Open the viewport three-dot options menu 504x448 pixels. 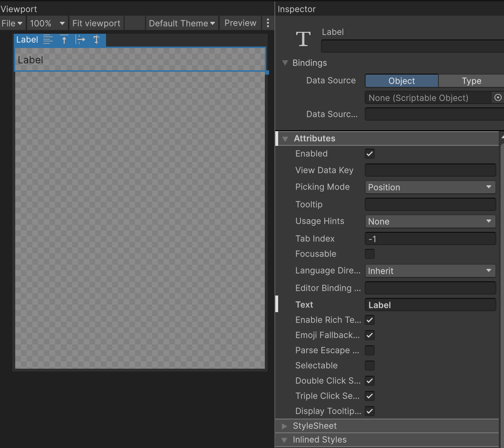point(268,23)
